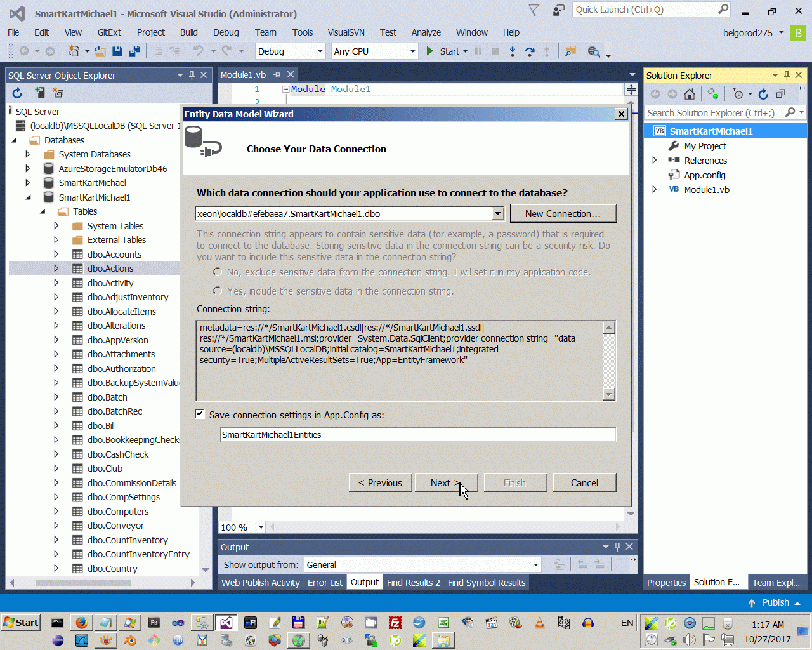Click the SmartKartMichael1Entities name field

(x=418, y=435)
